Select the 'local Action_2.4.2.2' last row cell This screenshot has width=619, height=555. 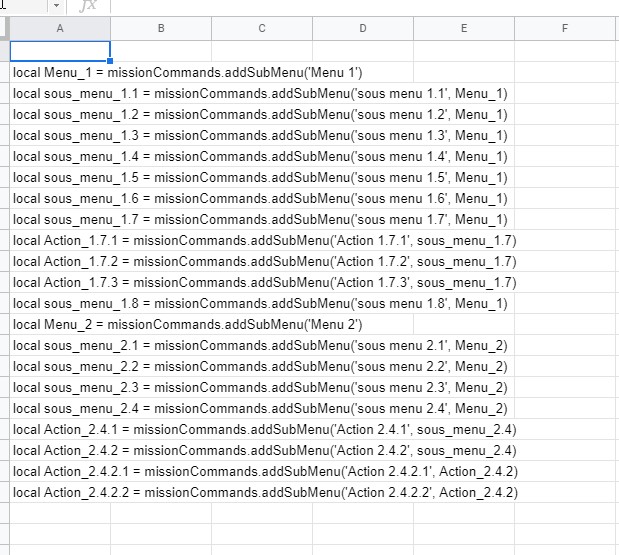[60, 492]
